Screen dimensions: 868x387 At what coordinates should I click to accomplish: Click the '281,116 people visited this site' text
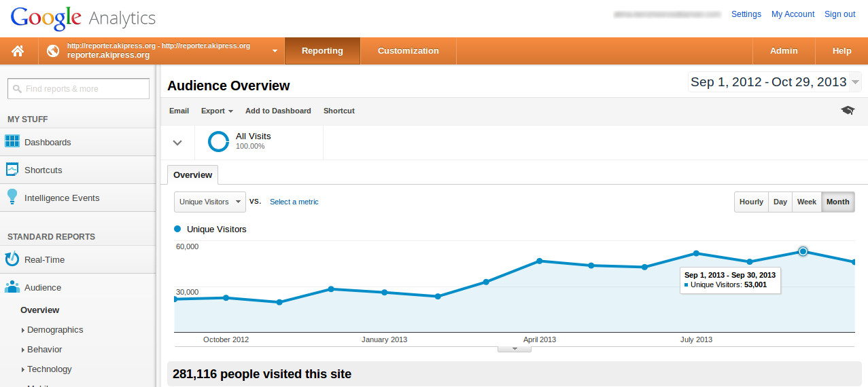point(262,374)
